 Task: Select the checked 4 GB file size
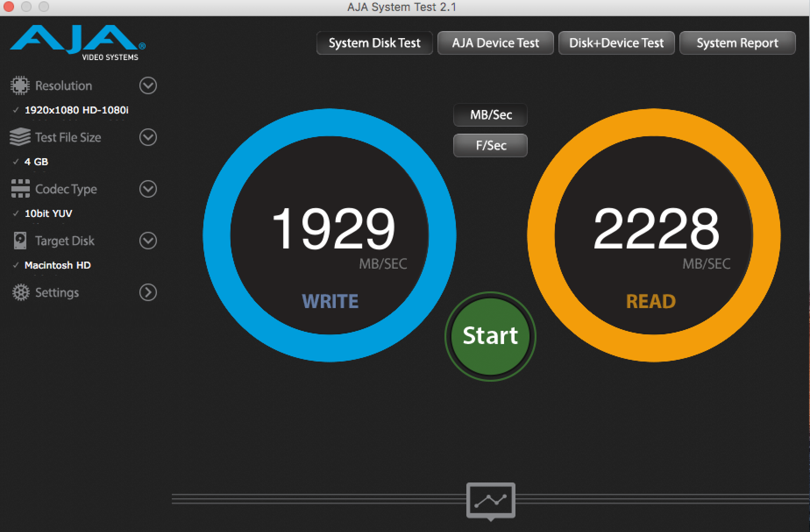[36, 162]
